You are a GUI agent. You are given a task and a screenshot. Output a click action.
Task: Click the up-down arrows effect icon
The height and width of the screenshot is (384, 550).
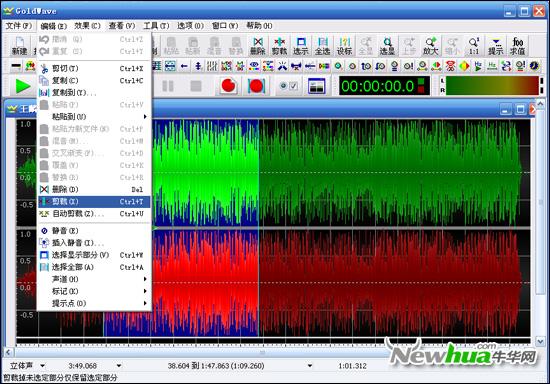[198, 66]
